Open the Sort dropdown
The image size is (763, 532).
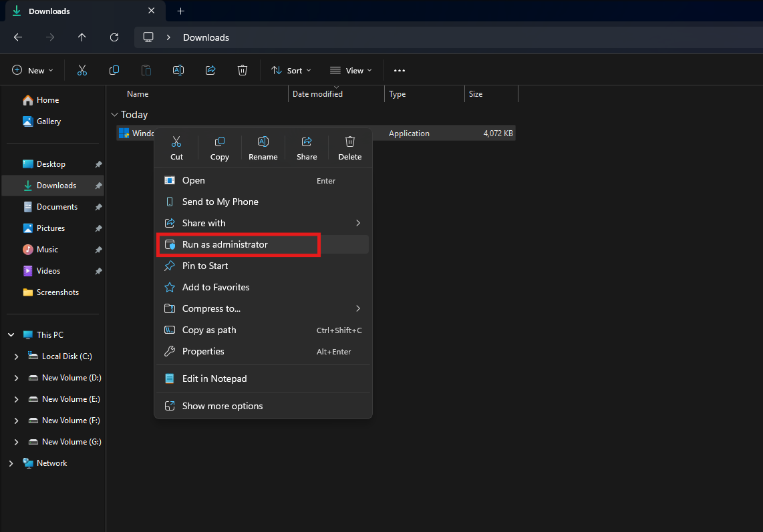291,70
